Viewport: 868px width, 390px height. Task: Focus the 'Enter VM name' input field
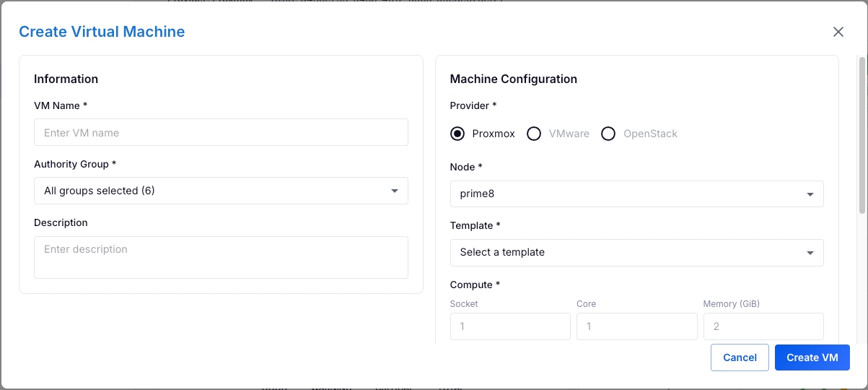point(221,133)
